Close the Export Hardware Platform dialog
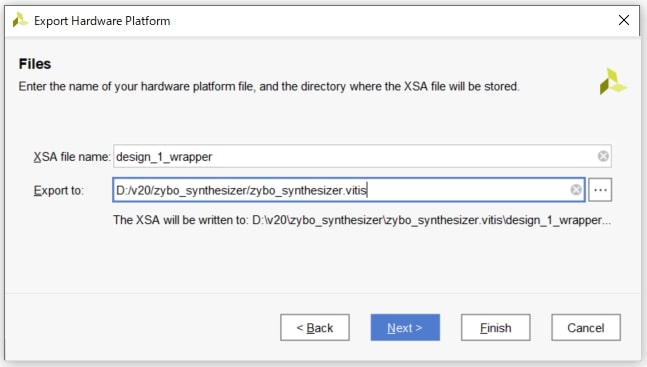Screen dimensions: 647x367 tap(624, 20)
